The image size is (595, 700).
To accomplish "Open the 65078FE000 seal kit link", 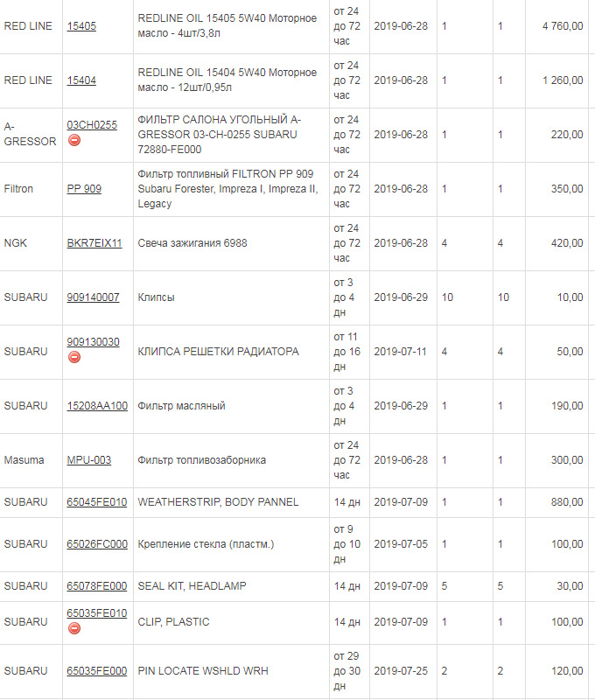I will pyautogui.click(x=97, y=586).
